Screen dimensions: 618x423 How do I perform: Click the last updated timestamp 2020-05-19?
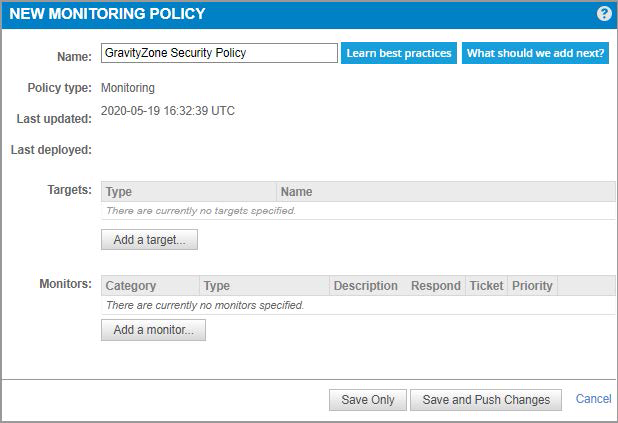click(x=168, y=111)
